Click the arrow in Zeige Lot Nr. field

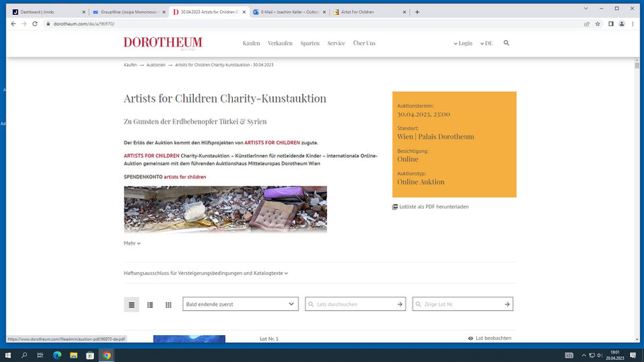(x=507, y=304)
